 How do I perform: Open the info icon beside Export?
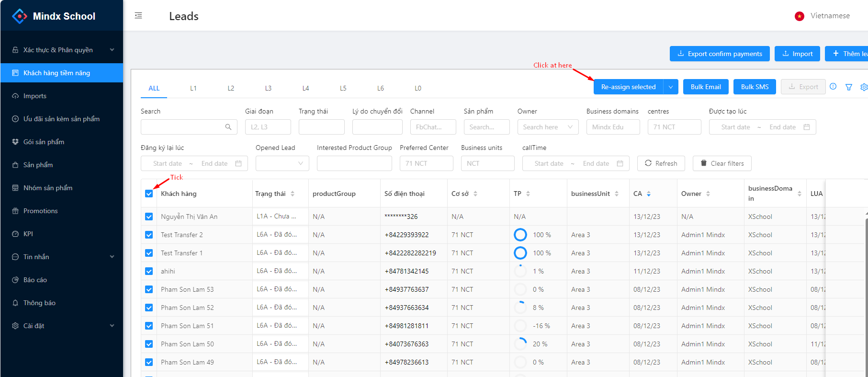click(x=833, y=87)
